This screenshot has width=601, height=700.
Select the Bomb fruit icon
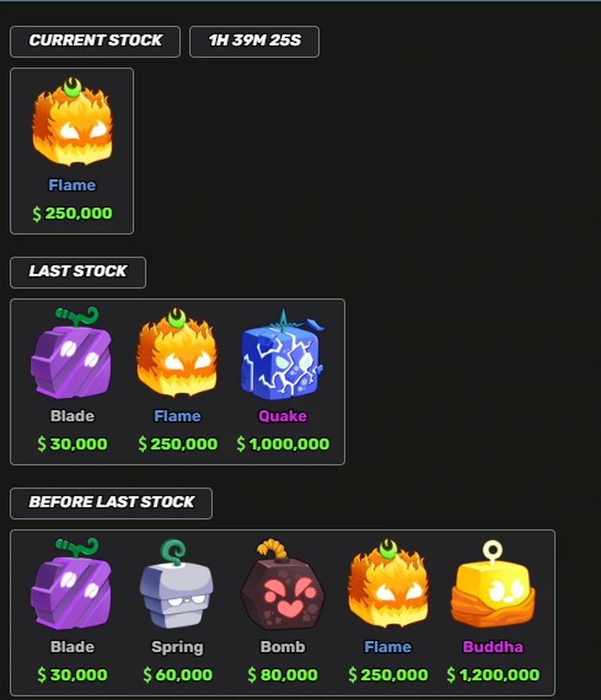click(x=283, y=584)
